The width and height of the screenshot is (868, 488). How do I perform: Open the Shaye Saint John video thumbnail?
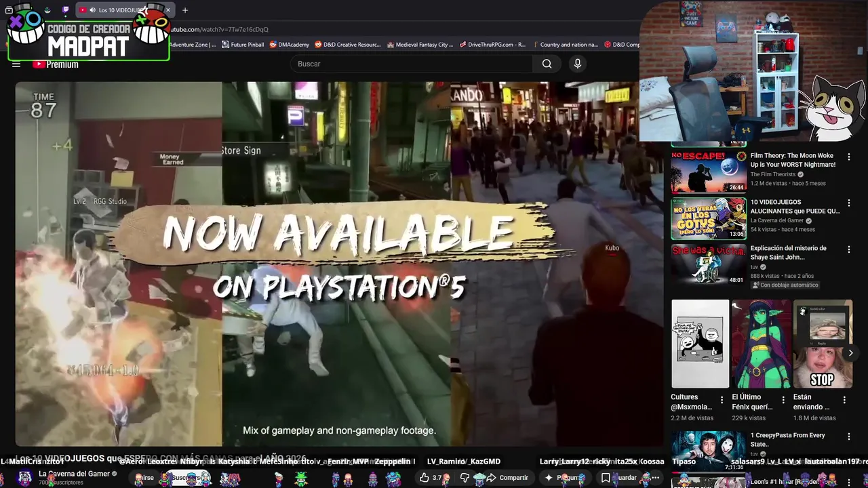coord(709,264)
